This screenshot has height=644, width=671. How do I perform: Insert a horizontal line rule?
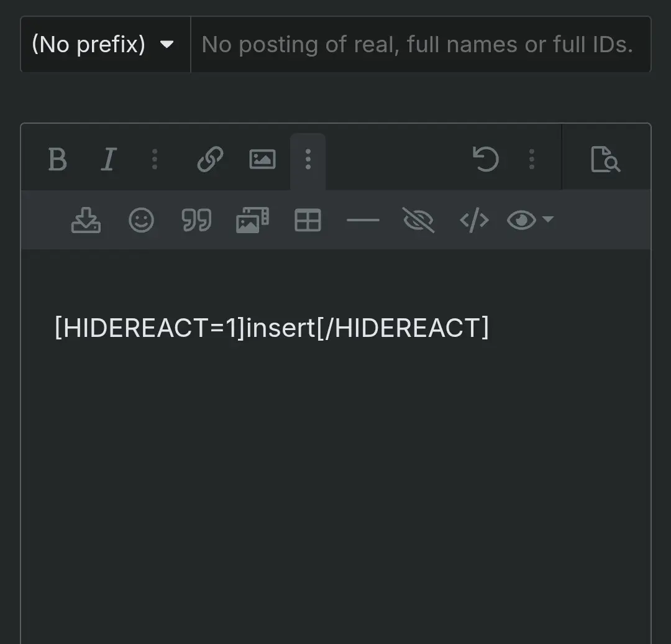(363, 220)
